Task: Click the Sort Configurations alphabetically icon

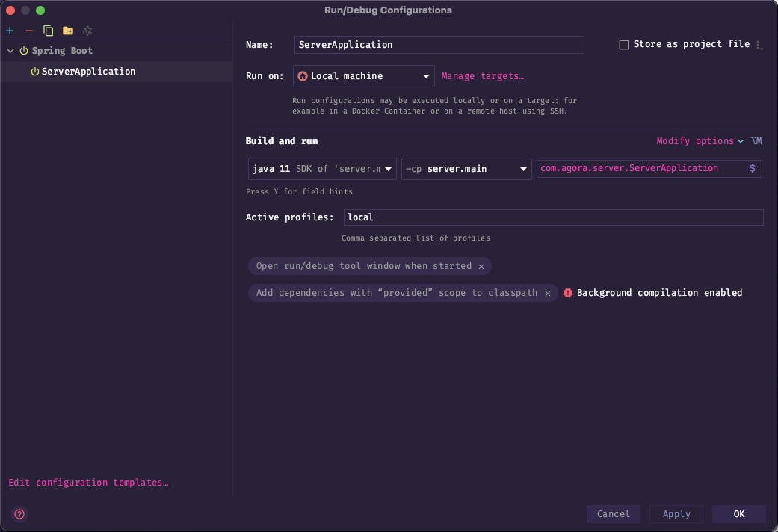Action: click(x=87, y=31)
